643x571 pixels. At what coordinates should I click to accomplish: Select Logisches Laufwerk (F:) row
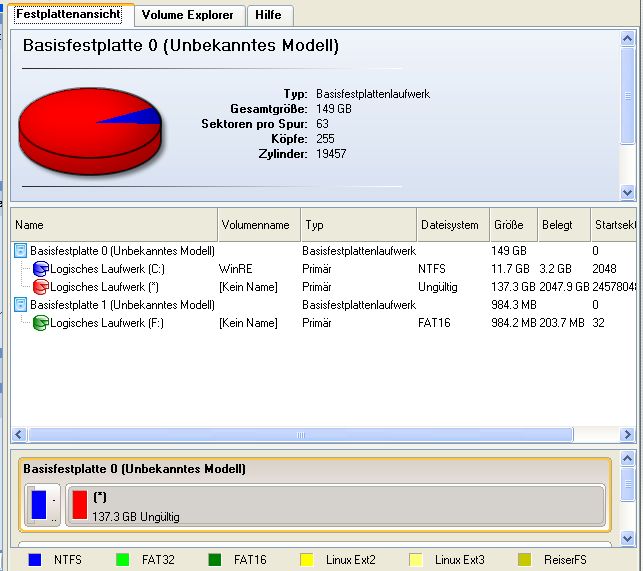[324, 323]
